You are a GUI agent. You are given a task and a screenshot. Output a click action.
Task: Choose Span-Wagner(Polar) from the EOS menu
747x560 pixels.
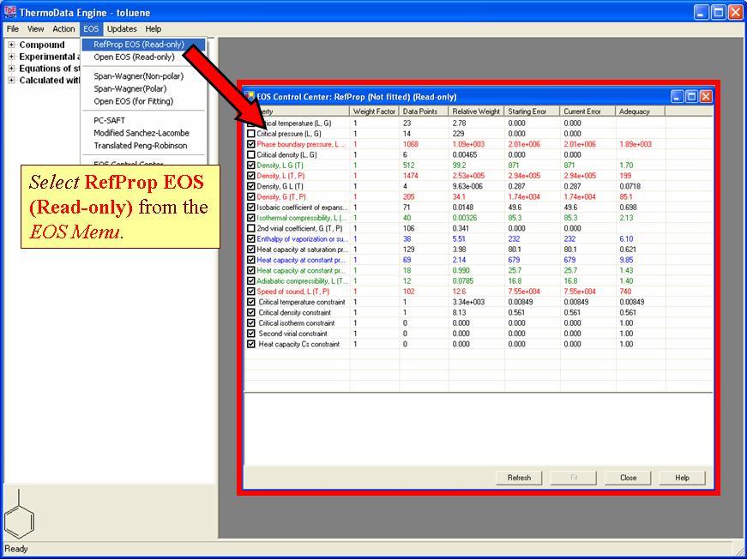[x=130, y=88]
